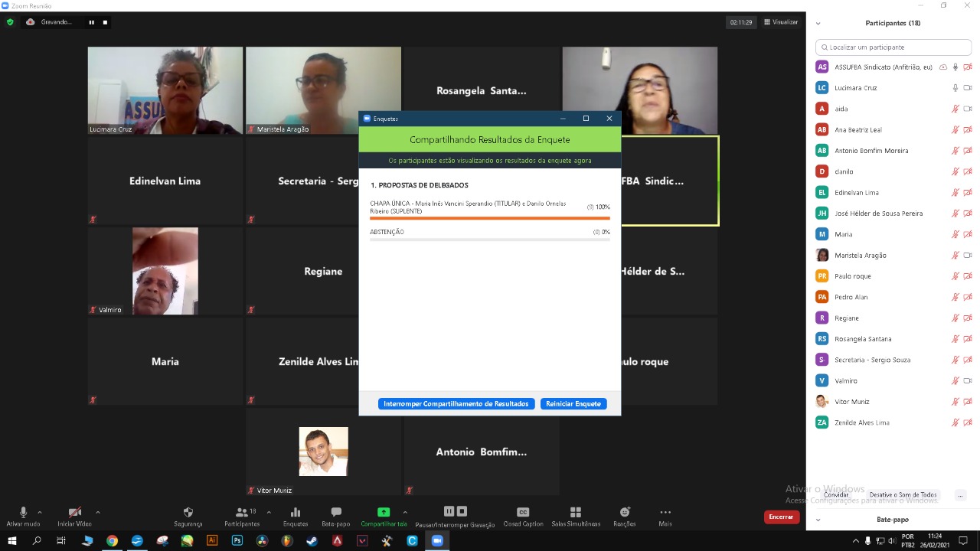
Task: Toggle microphone with Ativar mudo
Action: tap(23, 513)
